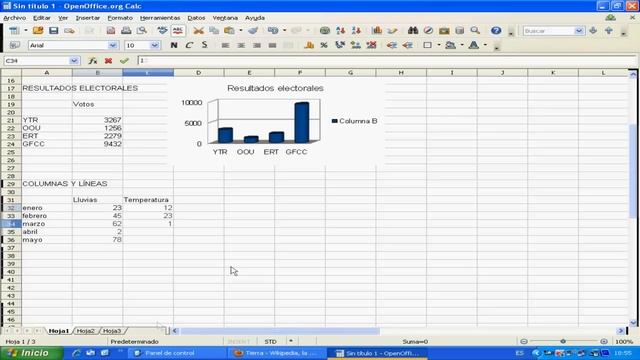The width and height of the screenshot is (640, 360).
Task: Open the Archivo menu
Action: pos(15,18)
